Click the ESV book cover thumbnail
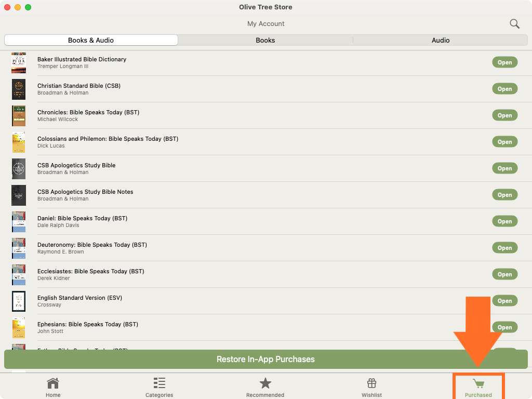532x399 pixels. pyautogui.click(x=19, y=301)
